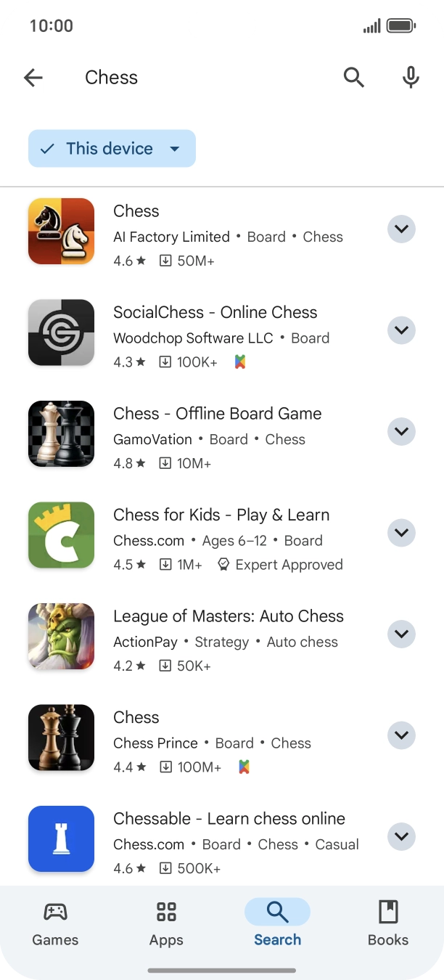Tap the AI Factory Chess app icon

pos(61,231)
